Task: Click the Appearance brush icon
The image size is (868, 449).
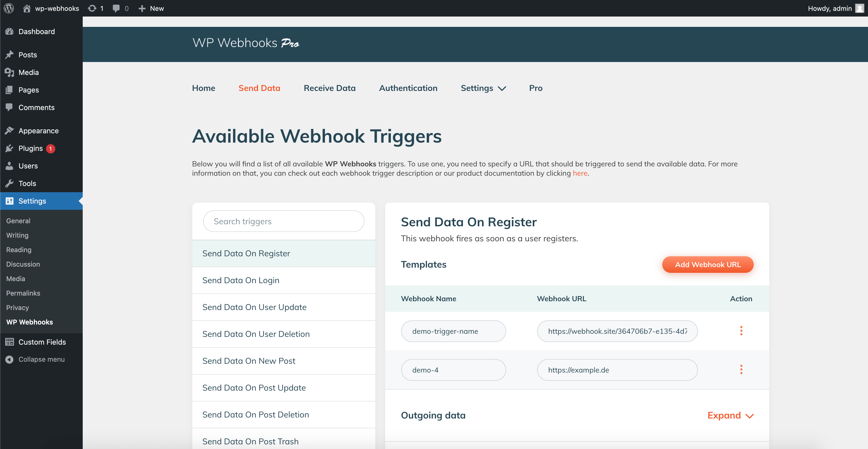Action: coord(9,130)
